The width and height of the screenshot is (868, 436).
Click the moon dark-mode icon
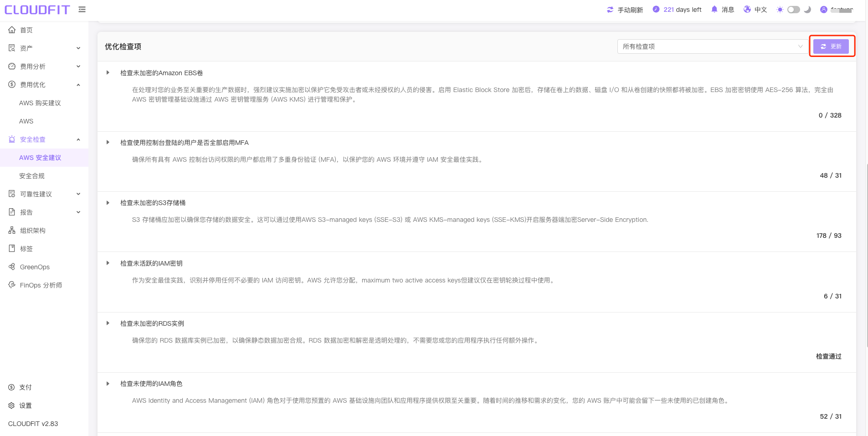click(x=807, y=10)
